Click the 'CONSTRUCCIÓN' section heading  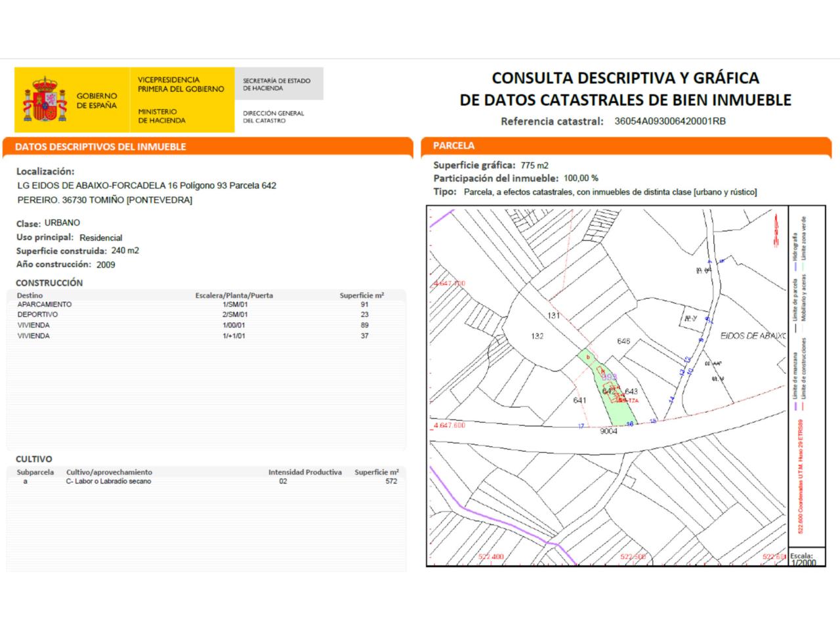[49, 283]
